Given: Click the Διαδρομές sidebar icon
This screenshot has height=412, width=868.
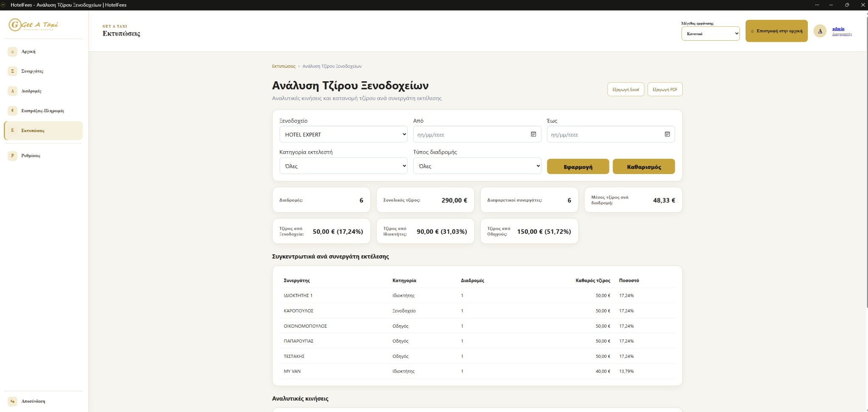Looking at the screenshot, I should tap(12, 91).
